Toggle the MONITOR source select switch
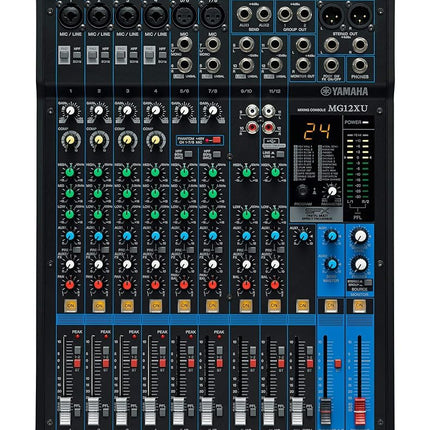Image resolution: width=430 pixels, height=430 pixels. (368, 283)
